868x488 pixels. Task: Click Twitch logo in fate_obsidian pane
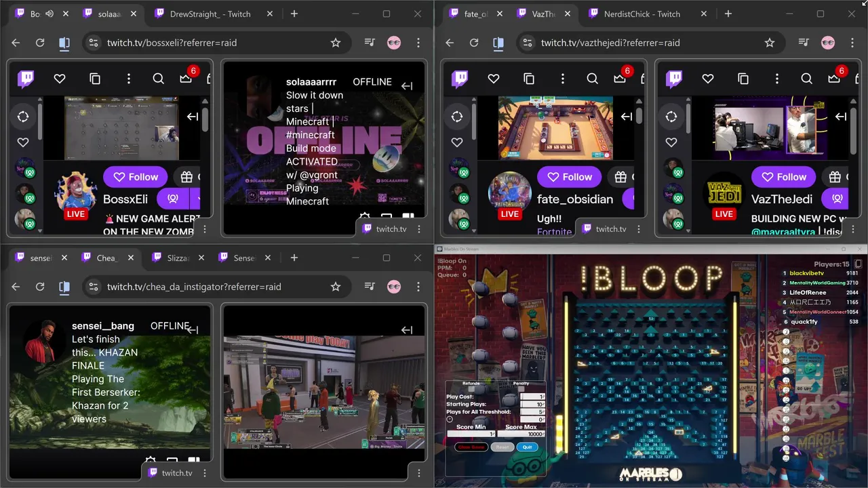tap(460, 79)
